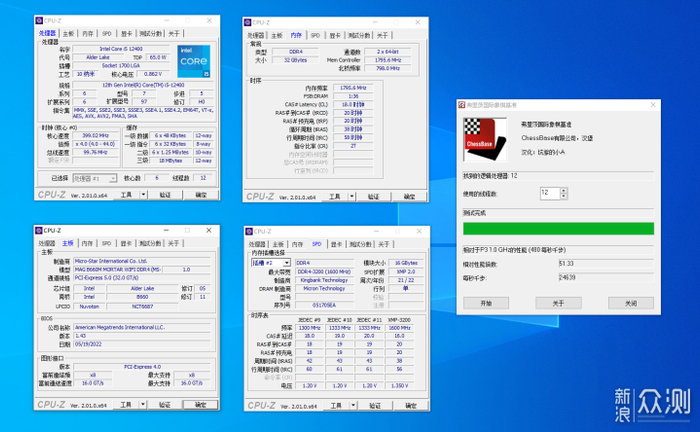
Task: Click CPU-Z title icon in the SPD window
Action: pos(249,230)
